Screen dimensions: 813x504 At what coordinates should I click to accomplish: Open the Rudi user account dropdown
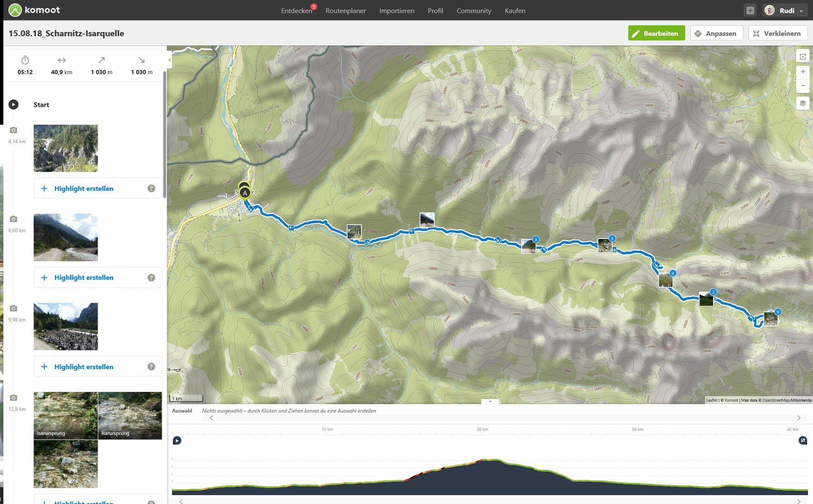coord(785,10)
